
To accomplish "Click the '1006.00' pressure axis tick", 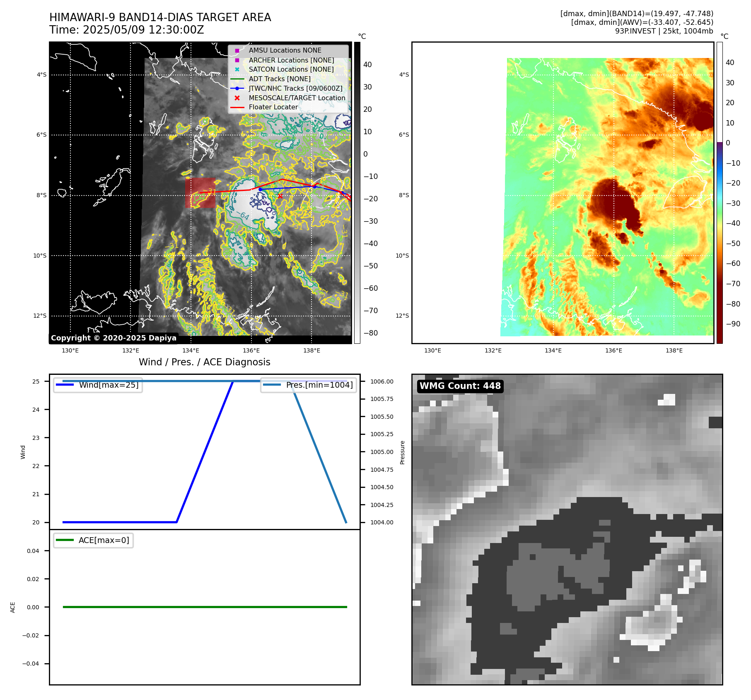I will 382,381.
